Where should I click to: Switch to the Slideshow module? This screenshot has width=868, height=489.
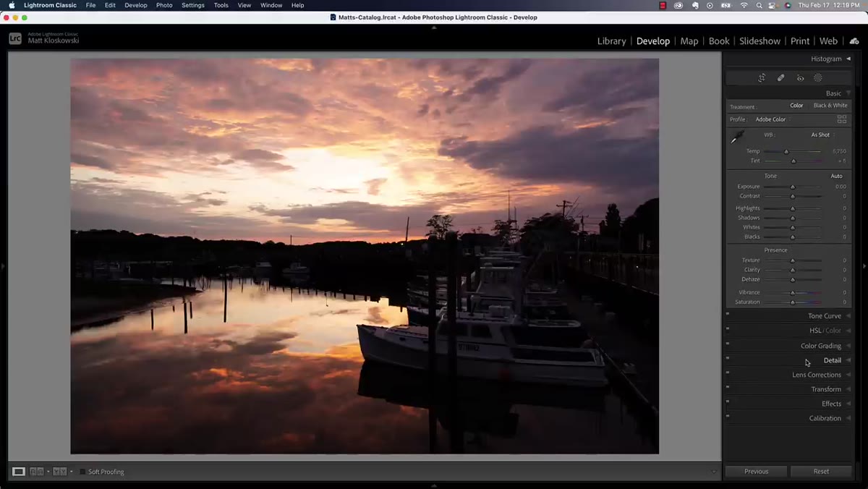pyautogui.click(x=759, y=41)
